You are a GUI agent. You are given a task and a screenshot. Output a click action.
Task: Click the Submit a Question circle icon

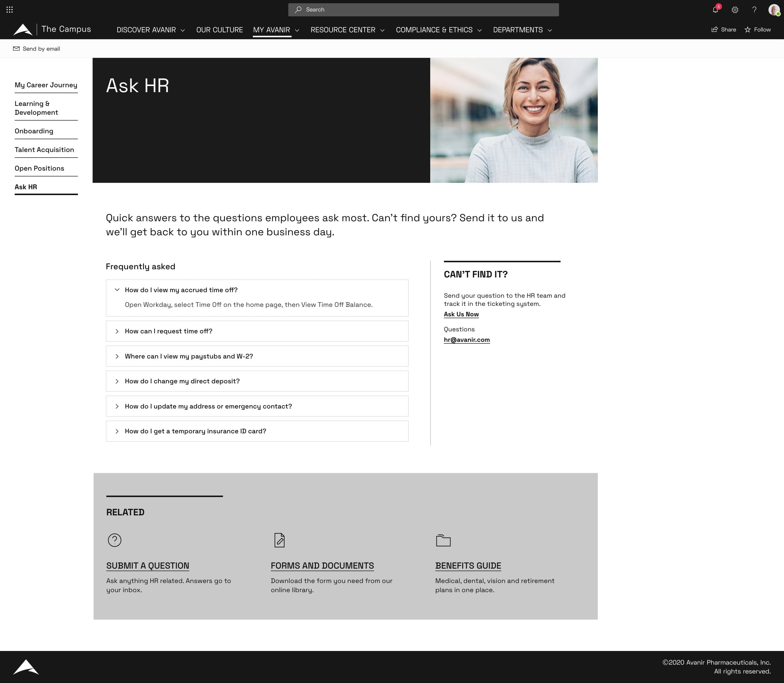[114, 540]
